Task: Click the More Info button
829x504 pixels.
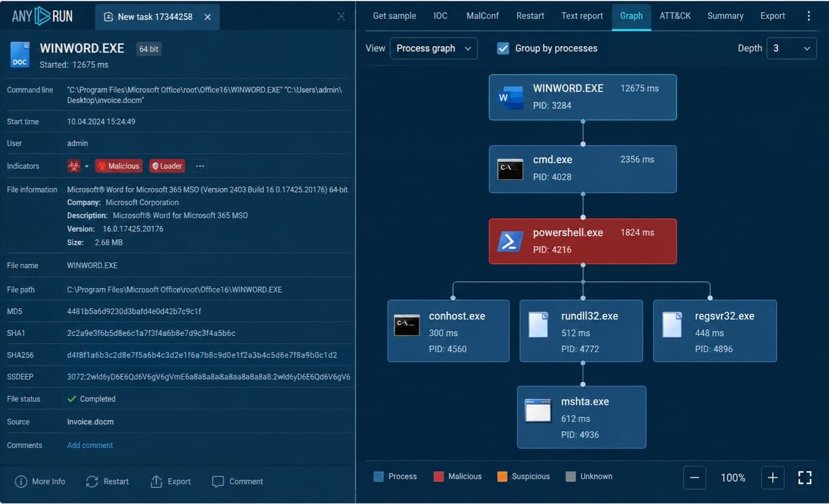Action: click(40, 481)
